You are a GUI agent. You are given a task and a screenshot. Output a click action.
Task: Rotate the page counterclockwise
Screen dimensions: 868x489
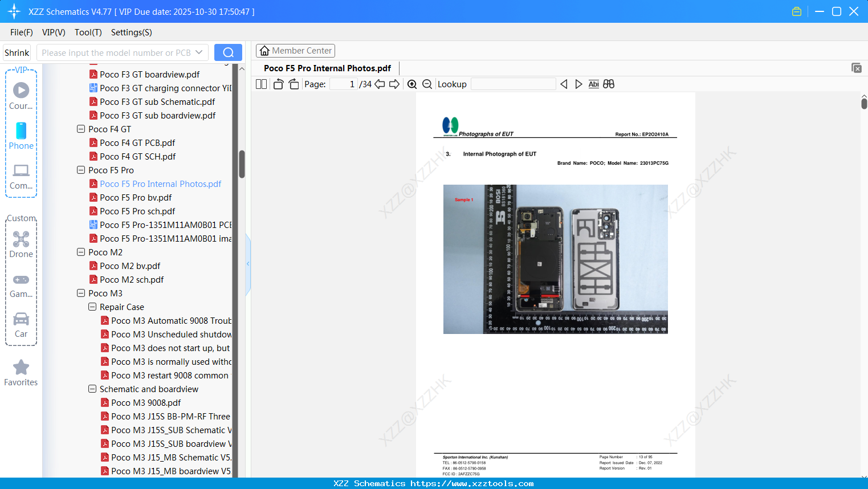tap(278, 84)
